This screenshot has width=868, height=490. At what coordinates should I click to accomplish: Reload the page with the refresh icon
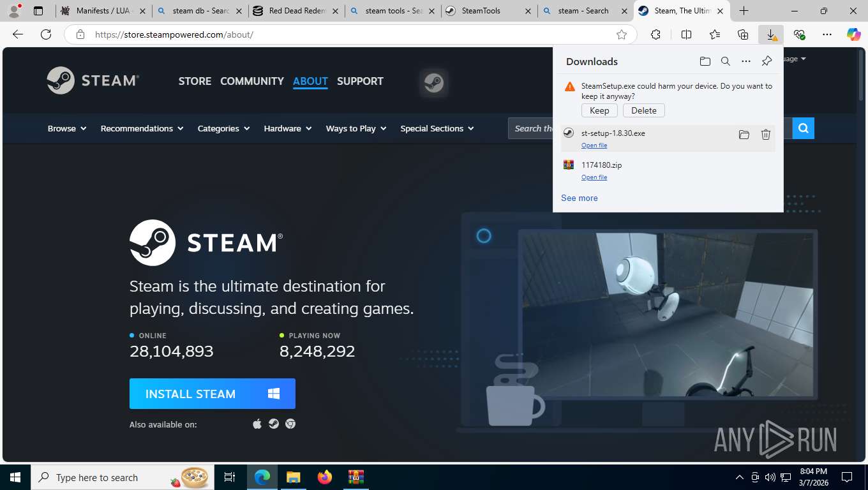(46, 34)
